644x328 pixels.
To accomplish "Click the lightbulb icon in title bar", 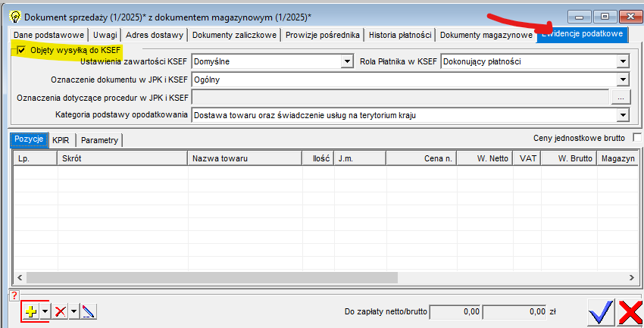I will pos(14,16).
